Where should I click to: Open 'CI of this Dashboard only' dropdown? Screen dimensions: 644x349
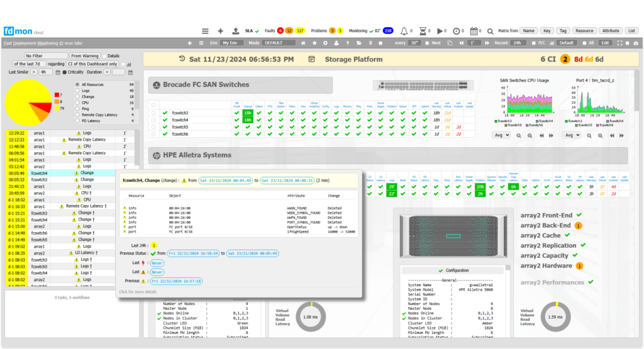click(93, 64)
